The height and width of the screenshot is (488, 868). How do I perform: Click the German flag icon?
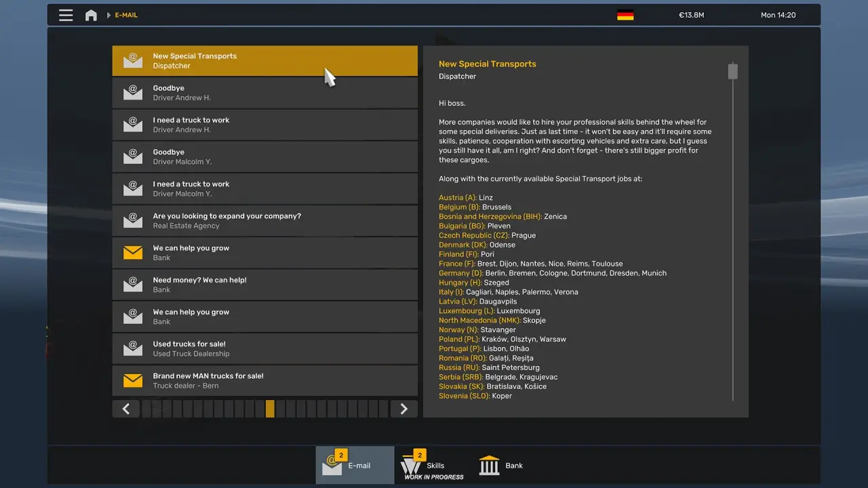625,15
